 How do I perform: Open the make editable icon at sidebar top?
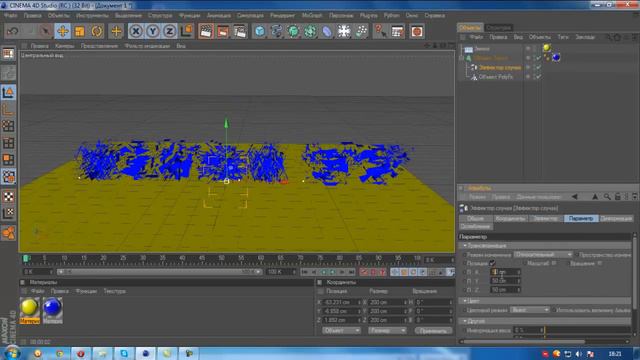(8, 53)
